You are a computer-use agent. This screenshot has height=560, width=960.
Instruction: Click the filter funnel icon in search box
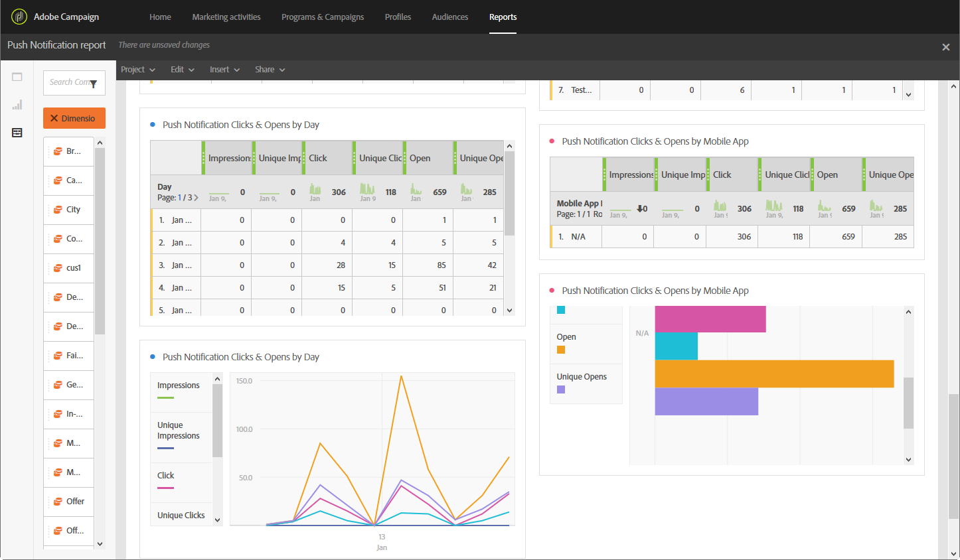[94, 84]
